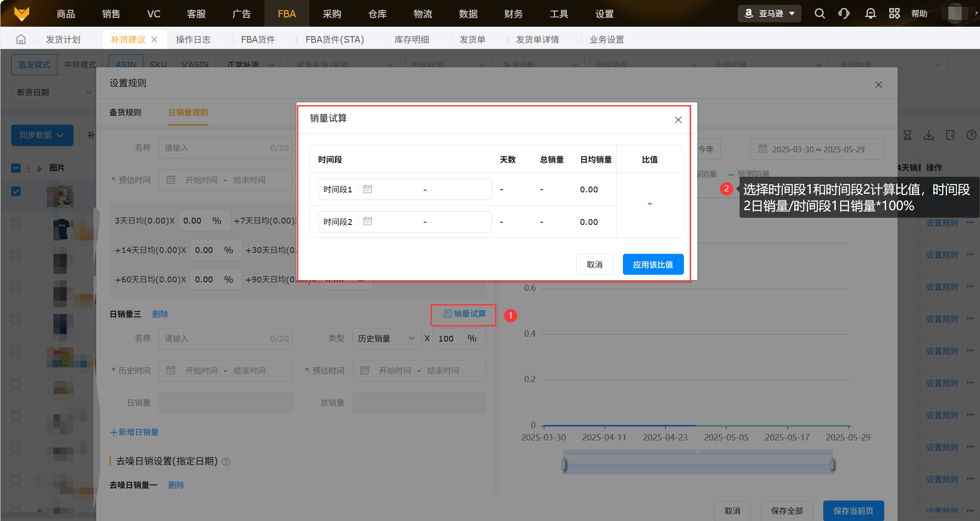
Task: Open the customer support headset icon
Action: pos(844,14)
